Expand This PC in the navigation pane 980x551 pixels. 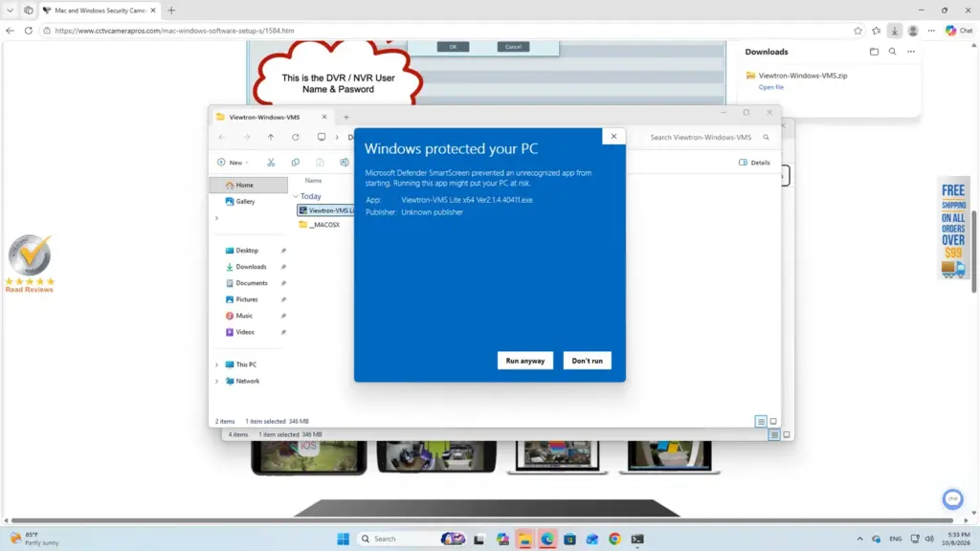point(217,364)
